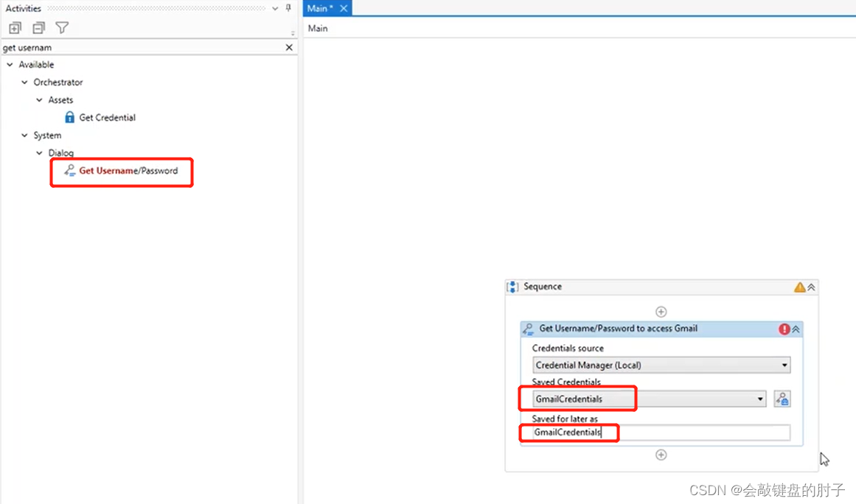Switch to the Main workflow tab
Viewport: 856px width, 504px height.
tap(320, 8)
